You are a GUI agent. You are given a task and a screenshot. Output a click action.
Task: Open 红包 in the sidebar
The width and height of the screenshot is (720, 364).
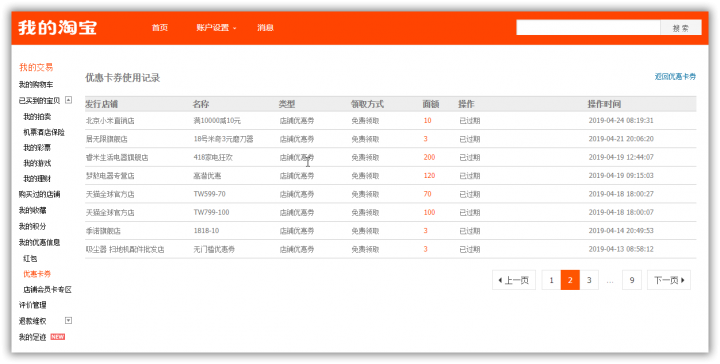30,259
